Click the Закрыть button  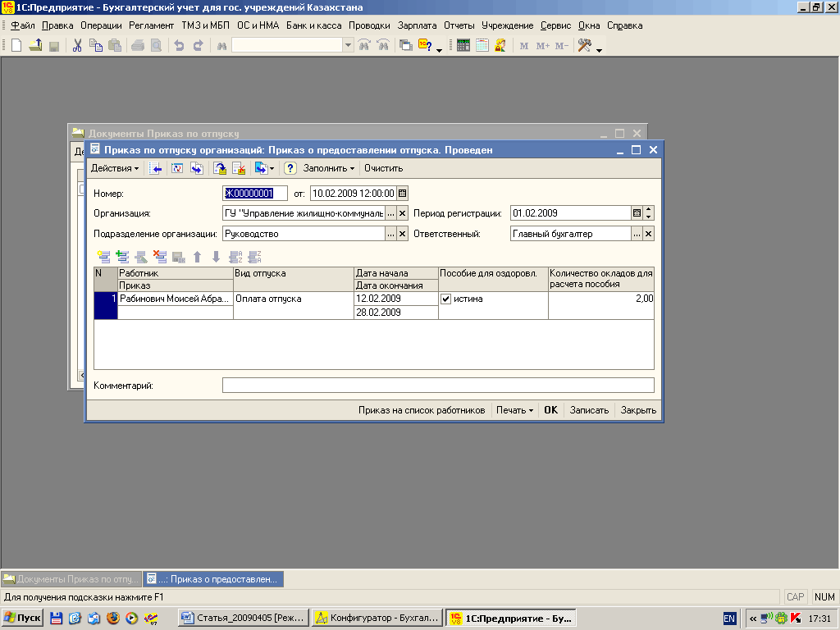[x=638, y=410]
